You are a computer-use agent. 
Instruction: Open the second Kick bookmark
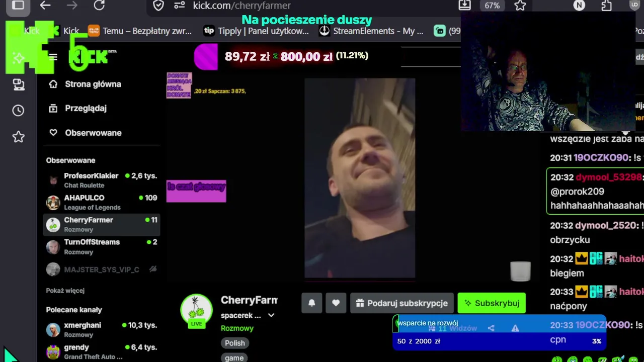64,31
